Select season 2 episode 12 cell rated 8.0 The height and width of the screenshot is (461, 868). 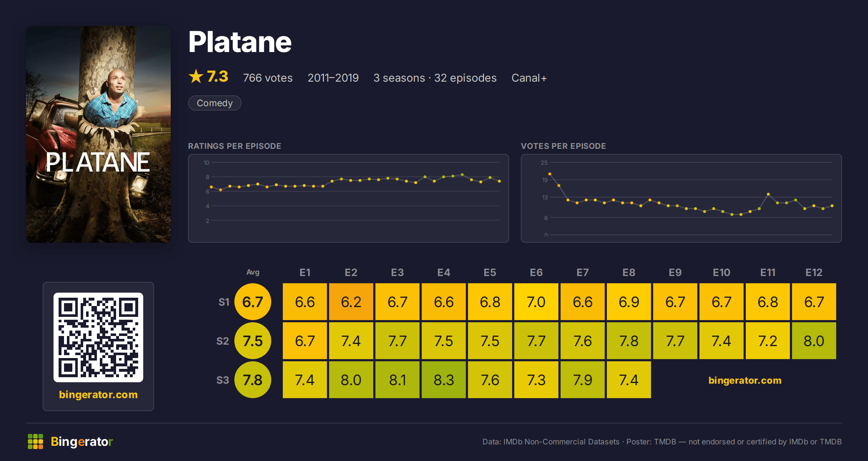pos(814,341)
